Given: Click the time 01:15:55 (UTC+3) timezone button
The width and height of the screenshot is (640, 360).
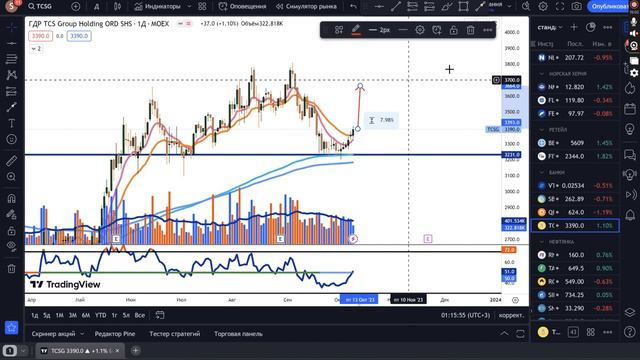Looking at the screenshot, I should pyautogui.click(x=465, y=316).
